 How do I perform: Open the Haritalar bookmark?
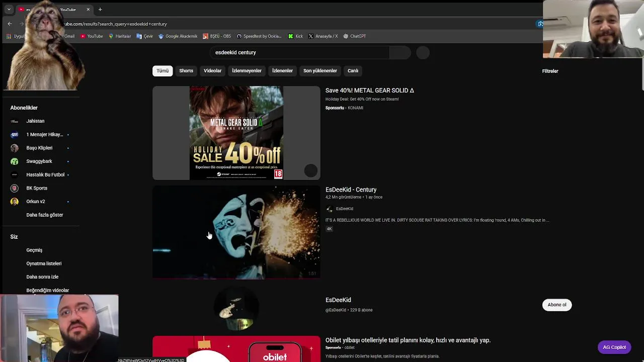coord(120,36)
